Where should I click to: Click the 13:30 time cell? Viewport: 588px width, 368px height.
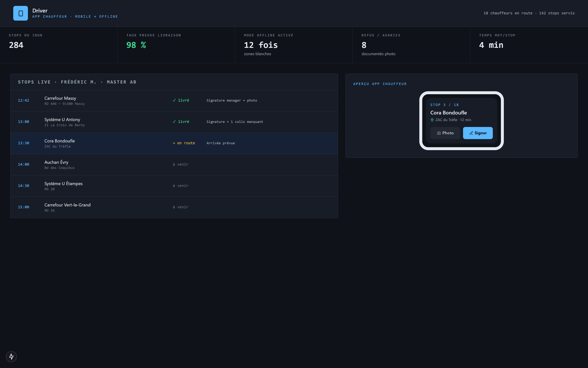24,143
